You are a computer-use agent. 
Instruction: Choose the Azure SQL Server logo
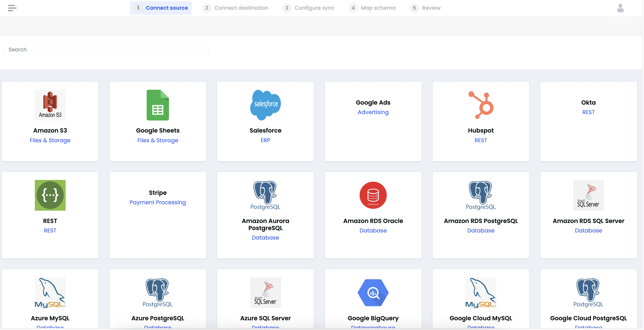(x=266, y=293)
